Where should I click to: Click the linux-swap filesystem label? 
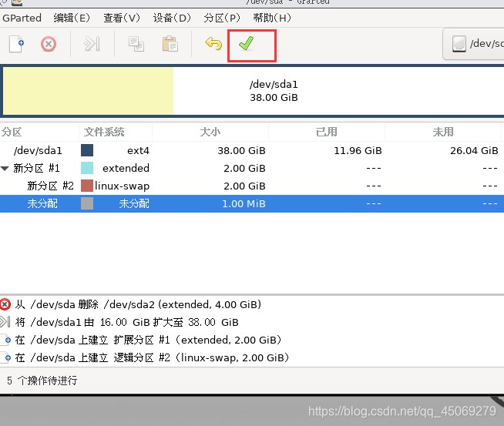(x=122, y=186)
